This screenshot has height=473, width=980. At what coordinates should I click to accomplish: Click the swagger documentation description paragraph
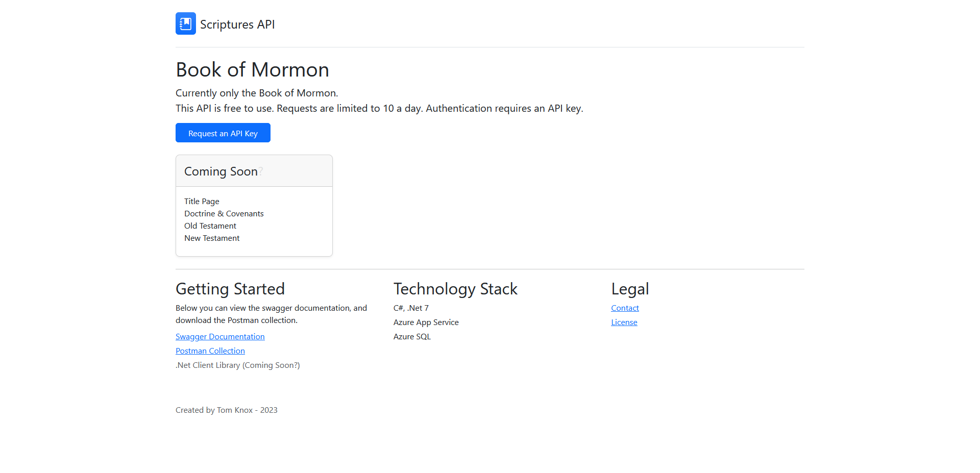(x=272, y=314)
